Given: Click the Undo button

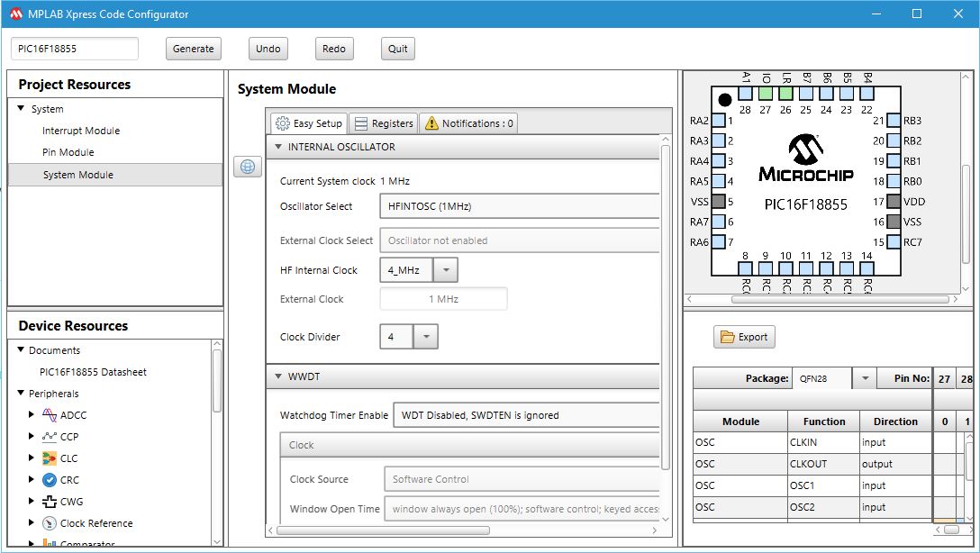Looking at the screenshot, I should (x=268, y=49).
